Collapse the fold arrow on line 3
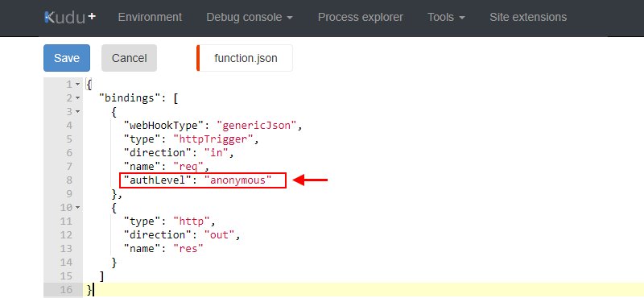 click(x=77, y=112)
